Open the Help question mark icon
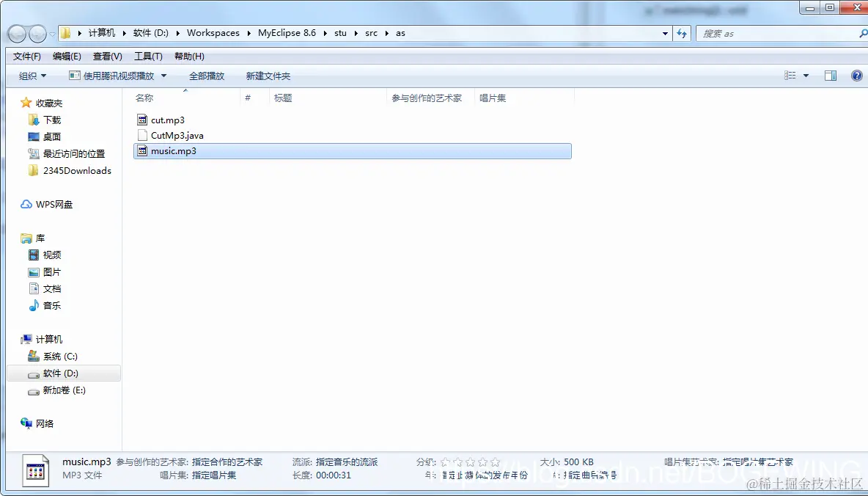The height and width of the screenshot is (496, 868). point(856,75)
